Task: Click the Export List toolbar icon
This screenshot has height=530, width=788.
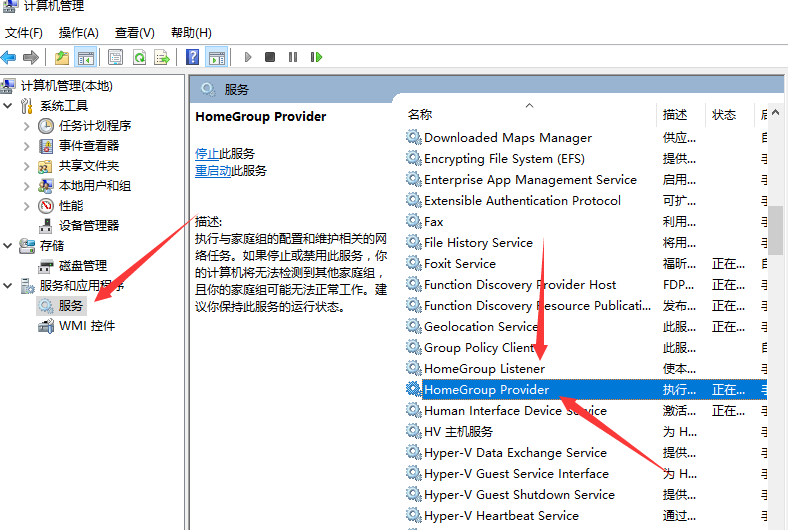Action: [x=162, y=57]
